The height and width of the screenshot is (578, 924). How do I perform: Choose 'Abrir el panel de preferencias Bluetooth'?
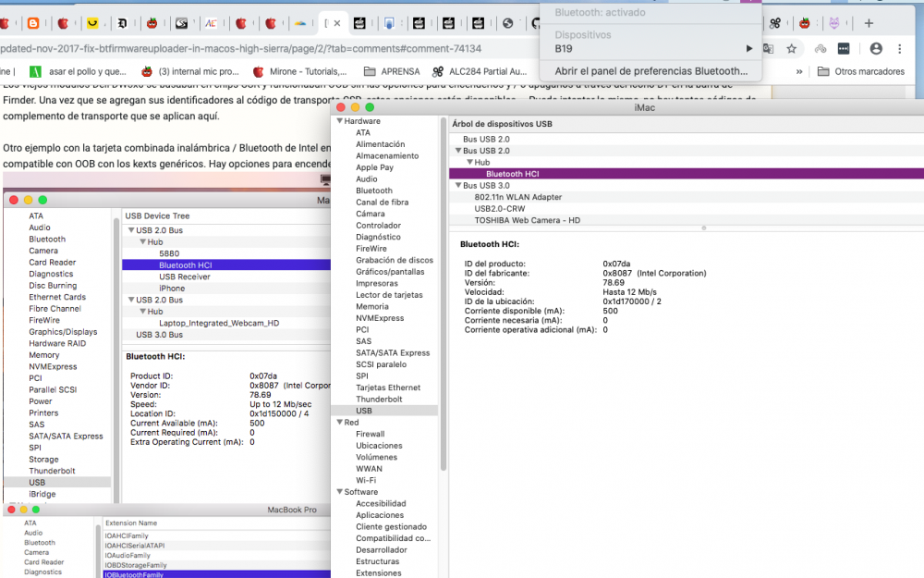pos(650,70)
